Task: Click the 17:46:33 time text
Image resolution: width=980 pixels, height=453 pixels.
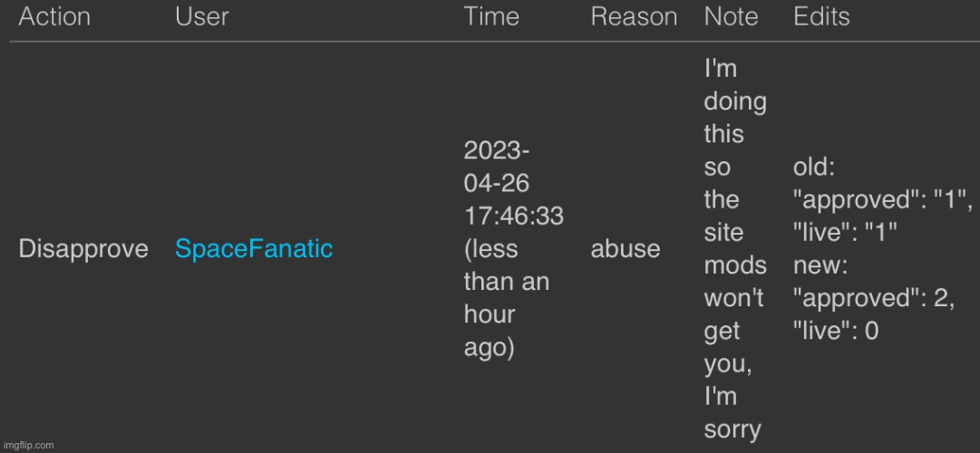Action: [x=514, y=217]
